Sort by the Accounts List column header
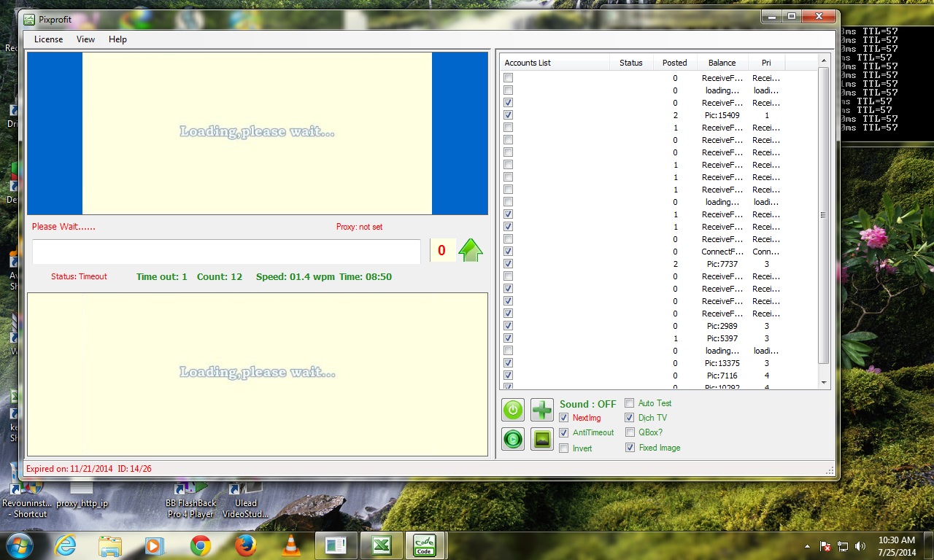The image size is (934, 560). [555, 63]
